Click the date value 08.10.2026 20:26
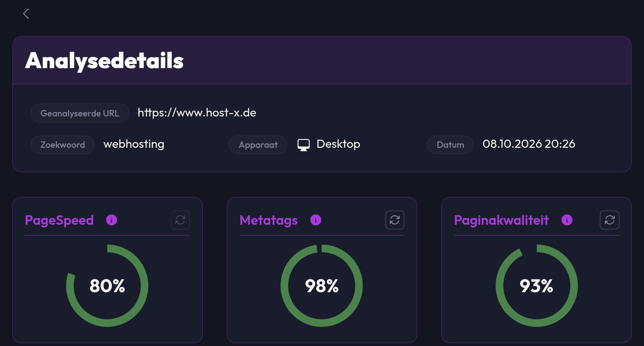Viewport: 644px width, 346px height. [529, 144]
